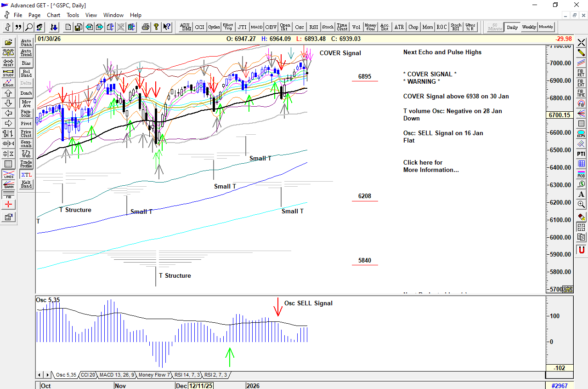Screen dimensions: 588x389
Task: Switch chart to Weekly timeframe
Action: pyautogui.click(x=529, y=27)
